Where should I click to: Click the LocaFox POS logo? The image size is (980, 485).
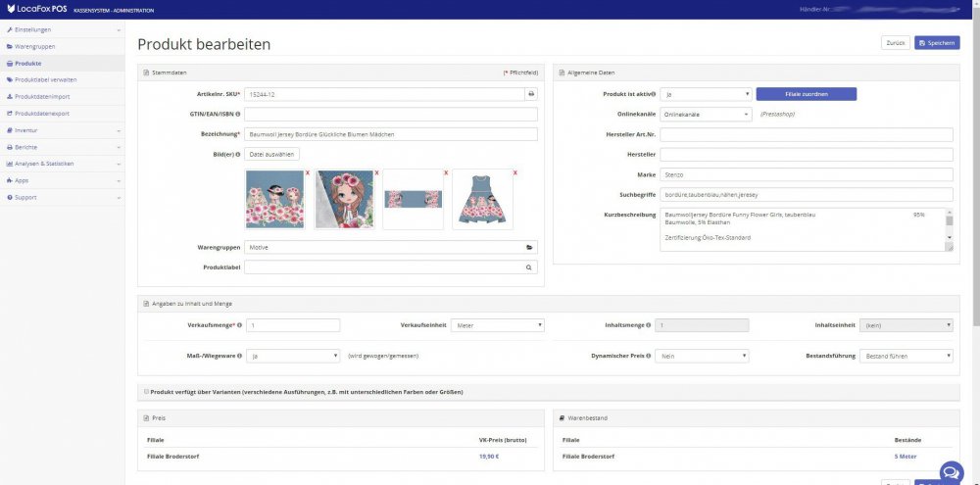click(37, 10)
